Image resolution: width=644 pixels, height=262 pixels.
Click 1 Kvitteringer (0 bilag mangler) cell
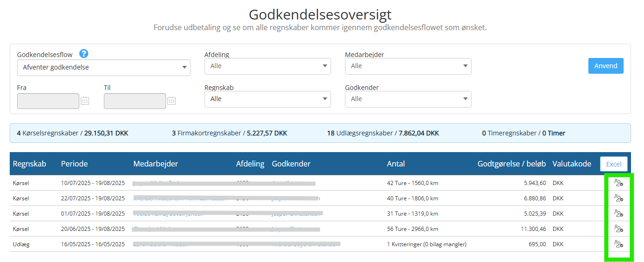coord(427,244)
